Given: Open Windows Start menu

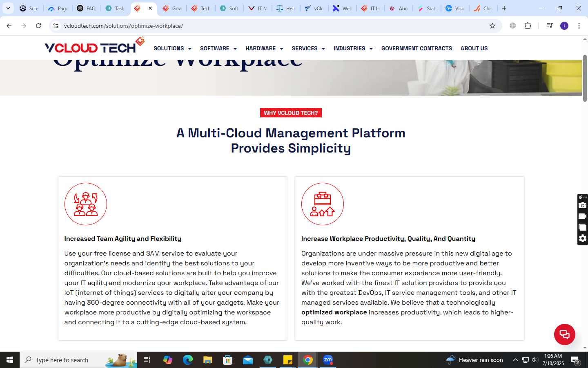Looking at the screenshot, I should (10, 360).
